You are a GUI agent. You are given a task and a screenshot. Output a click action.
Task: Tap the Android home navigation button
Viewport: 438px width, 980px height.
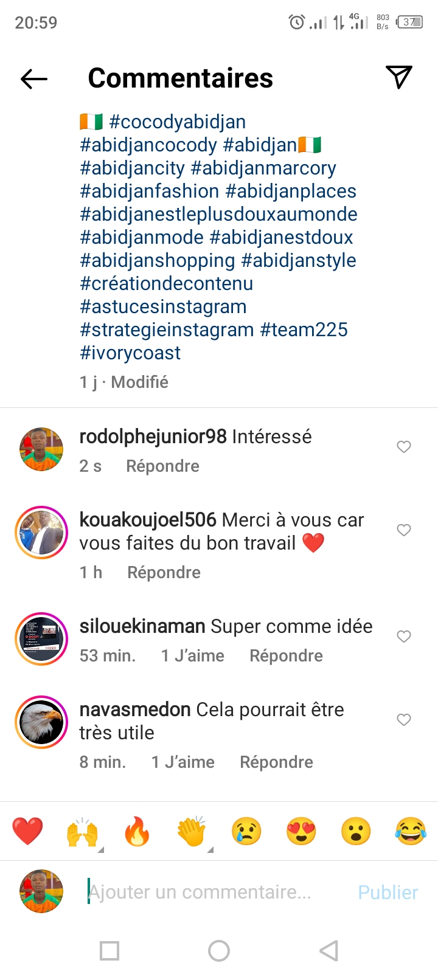coord(219,951)
